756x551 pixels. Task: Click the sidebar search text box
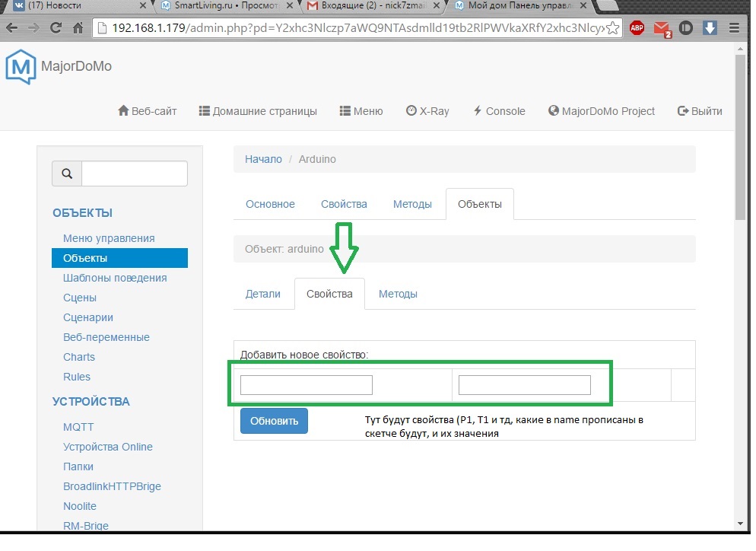(x=135, y=174)
